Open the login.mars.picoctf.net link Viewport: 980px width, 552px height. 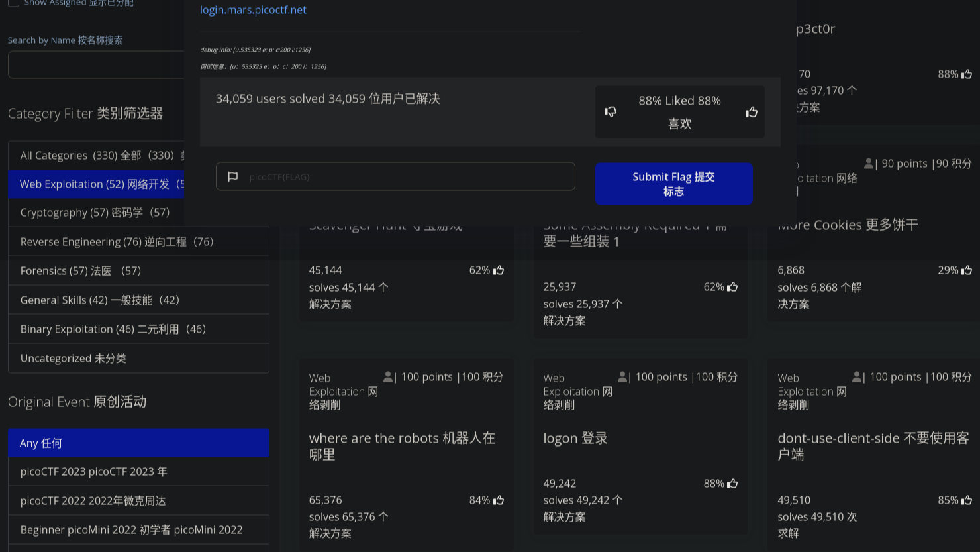(253, 10)
